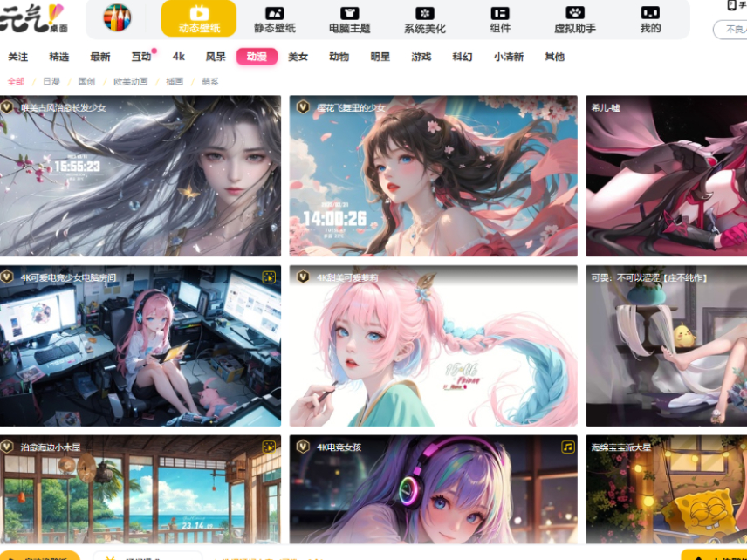Image resolution: width=747 pixels, height=560 pixels.
Task: Select the highlighted 动漫 tab
Action: click(x=257, y=57)
